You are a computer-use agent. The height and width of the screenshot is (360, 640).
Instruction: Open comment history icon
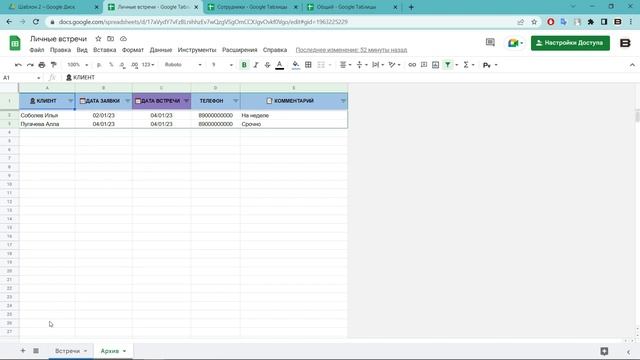point(490,42)
